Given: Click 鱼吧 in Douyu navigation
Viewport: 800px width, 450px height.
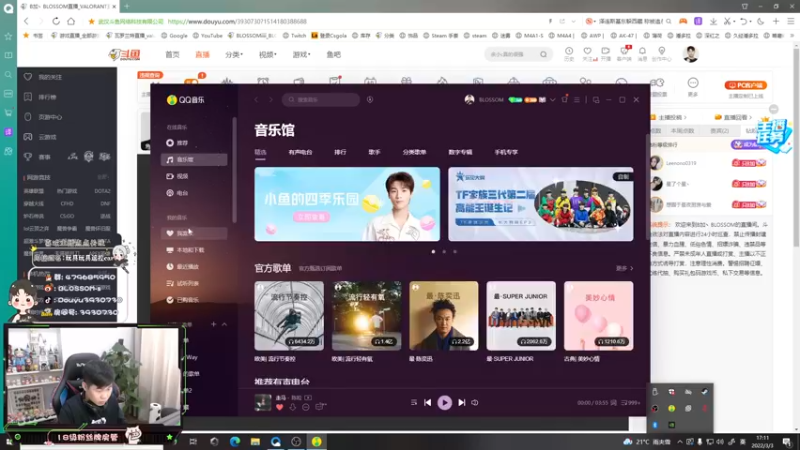Looking at the screenshot, I should 334,55.
